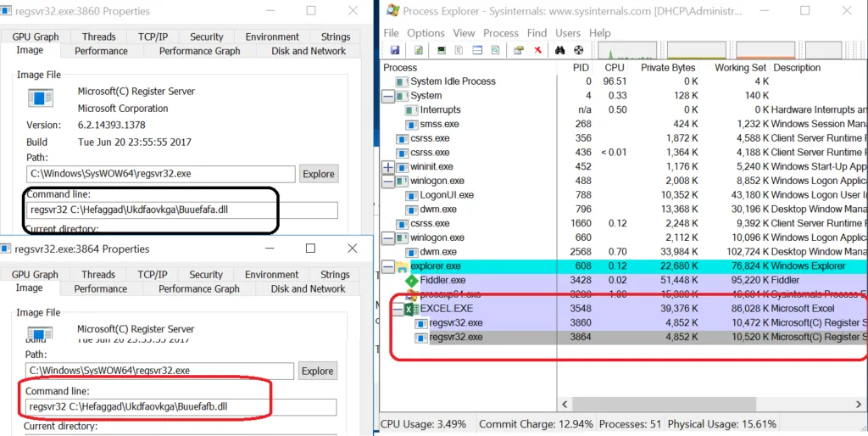The width and height of the screenshot is (868, 436).
Task: Click the Save toolbar icon in Process Explorer
Action: (x=395, y=50)
